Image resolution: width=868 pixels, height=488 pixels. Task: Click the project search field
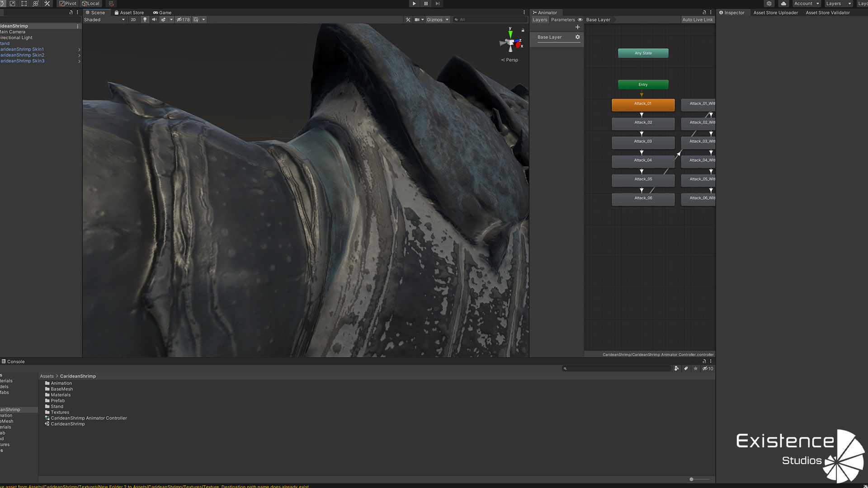click(617, 369)
